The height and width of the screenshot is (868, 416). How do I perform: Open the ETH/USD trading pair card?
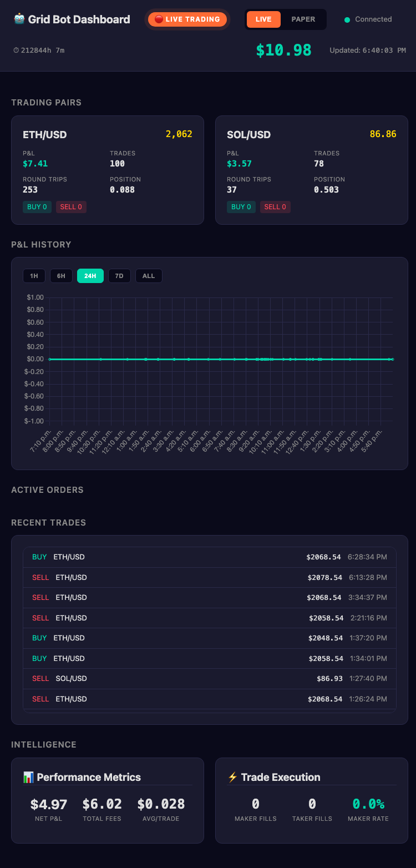point(107,169)
